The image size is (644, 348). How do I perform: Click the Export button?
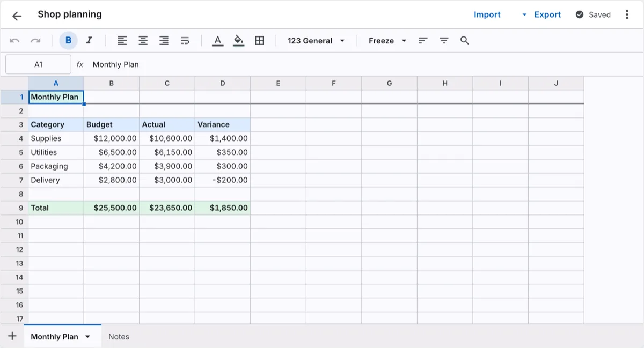click(x=547, y=15)
